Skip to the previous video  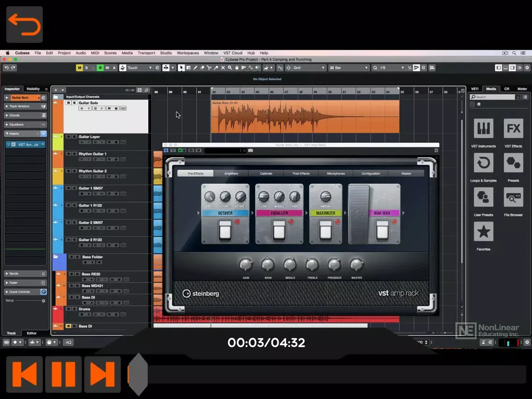tap(24, 374)
